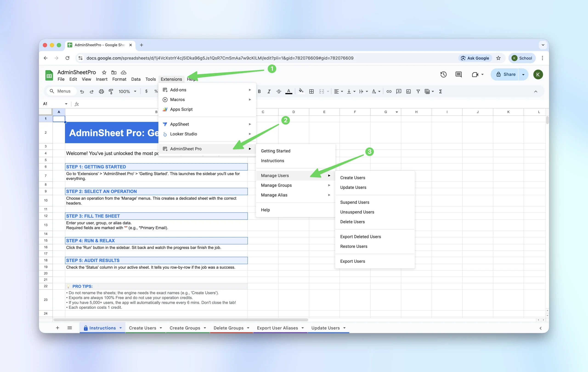Click the Share button
The image size is (588, 372).
[506, 74]
